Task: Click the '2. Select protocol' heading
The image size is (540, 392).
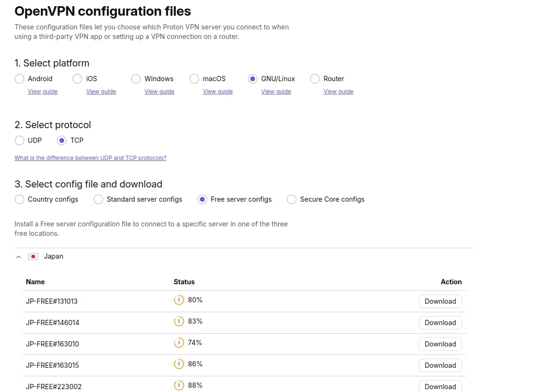Action: tap(53, 125)
